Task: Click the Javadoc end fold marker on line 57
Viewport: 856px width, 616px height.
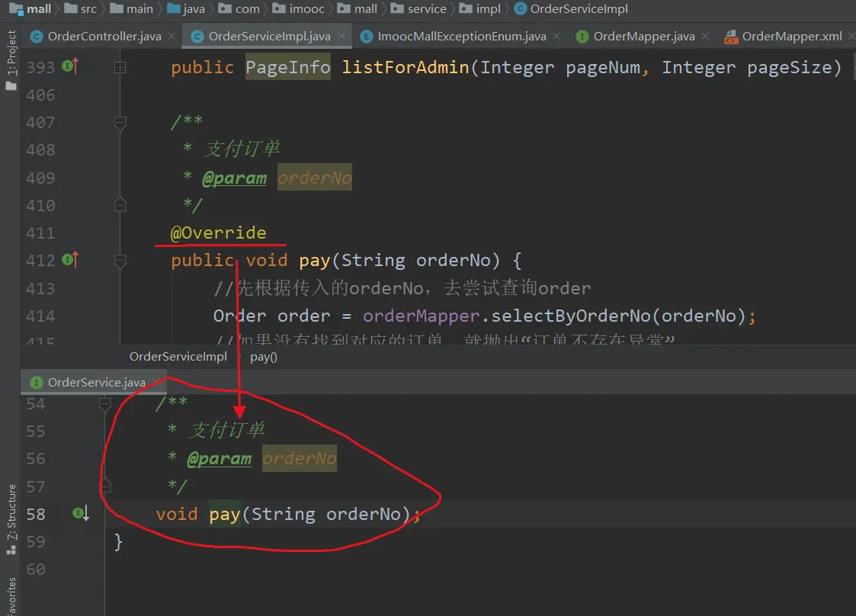Action: tap(105, 486)
